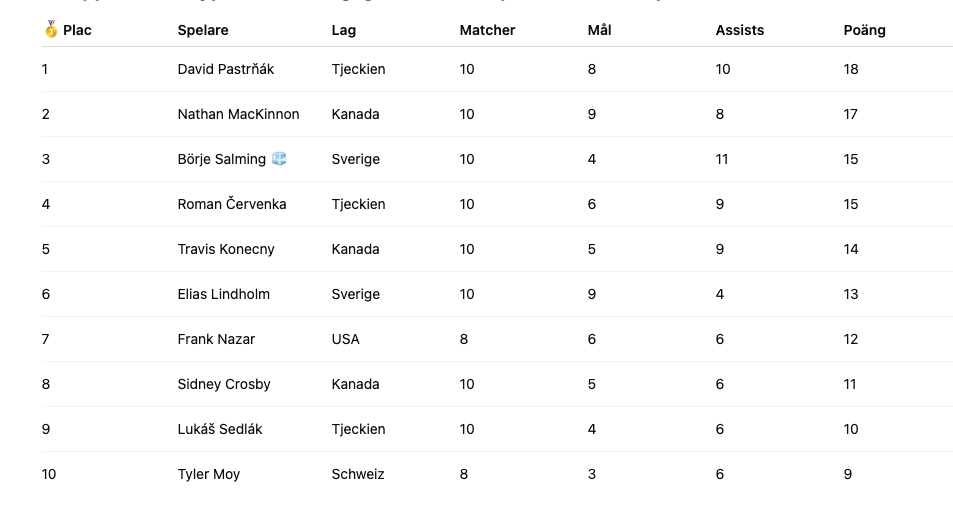Viewport: 953px width, 524px height.
Task: Click the ice cube emoji after Börje Salming
Action: point(279,159)
